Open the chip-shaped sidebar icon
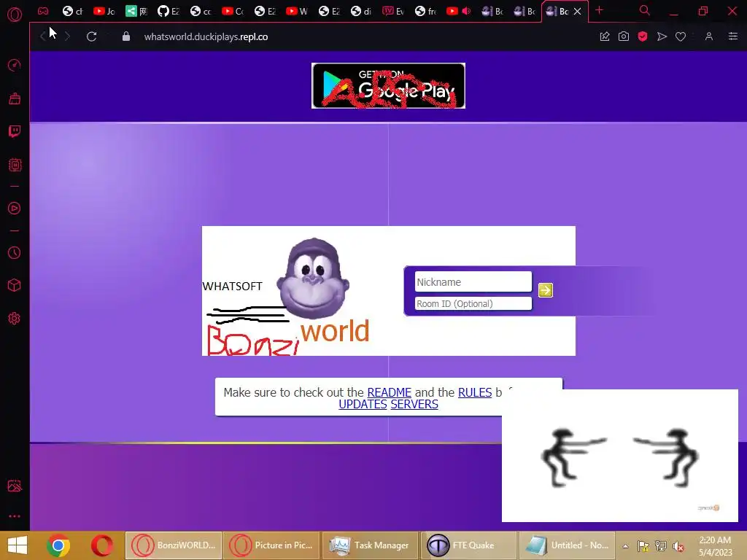 click(x=15, y=165)
